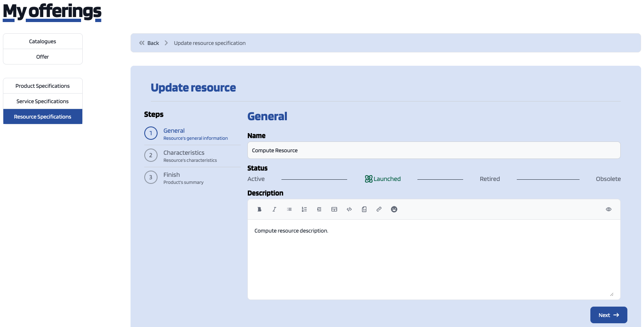The image size is (644, 327).
Task: Select Resource Specifications in the sidebar
Action: pos(43,116)
